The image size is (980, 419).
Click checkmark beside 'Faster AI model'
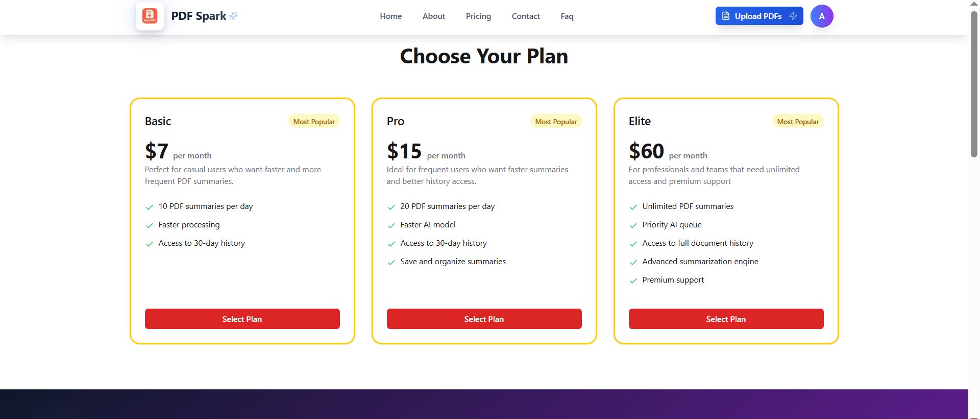pyautogui.click(x=391, y=225)
